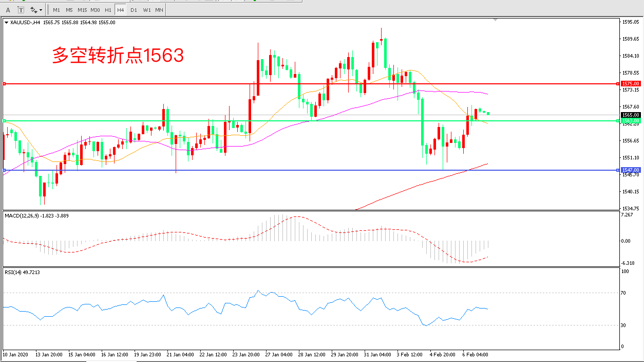644x362 pixels.
Task: Select the Text Label tool
Action: tap(21, 10)
